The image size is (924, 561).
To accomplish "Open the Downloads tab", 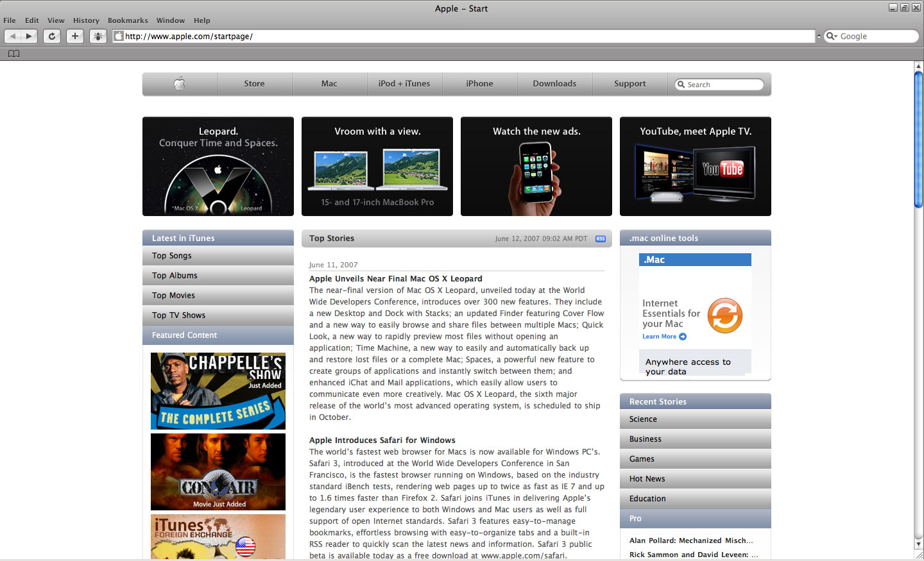I will [x=554, y=84].
